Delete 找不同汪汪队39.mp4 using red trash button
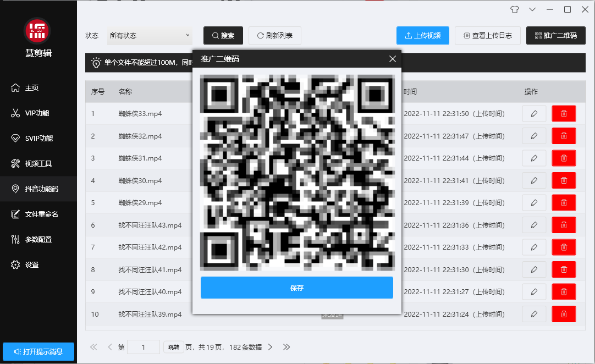The height and width of the screenshot is (364, 595). pos(564,314)
